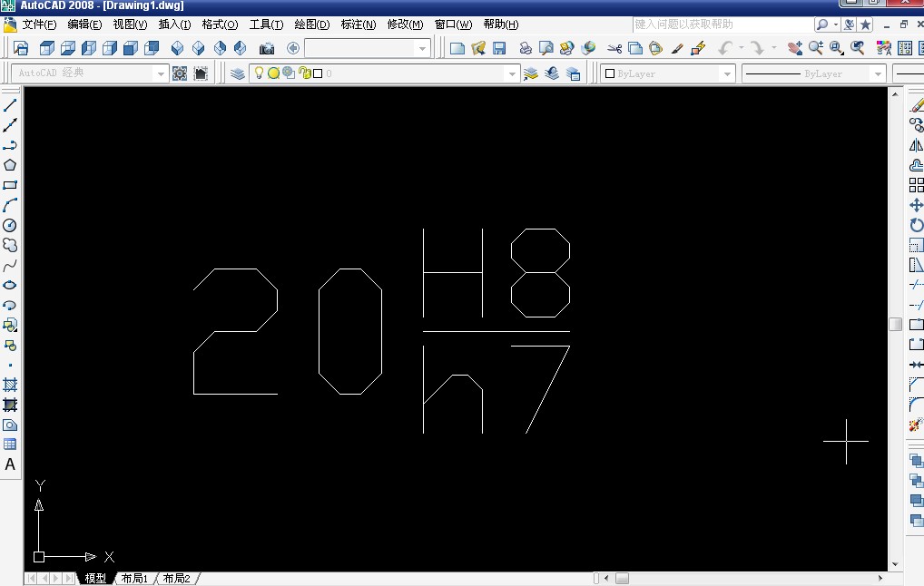Open the 编辑(E) menu
The width and height of the screenshot is (924, 586).
84,24
